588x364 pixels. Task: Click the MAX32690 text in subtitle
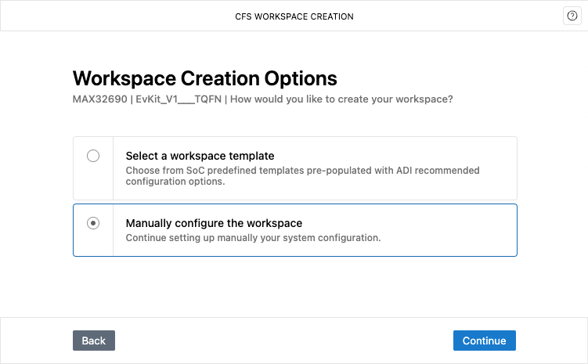pyautogui.click(x=99, y=99)
